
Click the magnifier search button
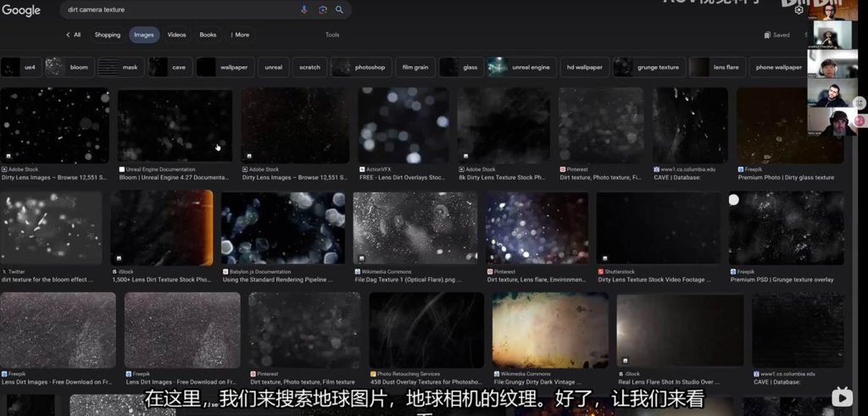tap(339, 10)
